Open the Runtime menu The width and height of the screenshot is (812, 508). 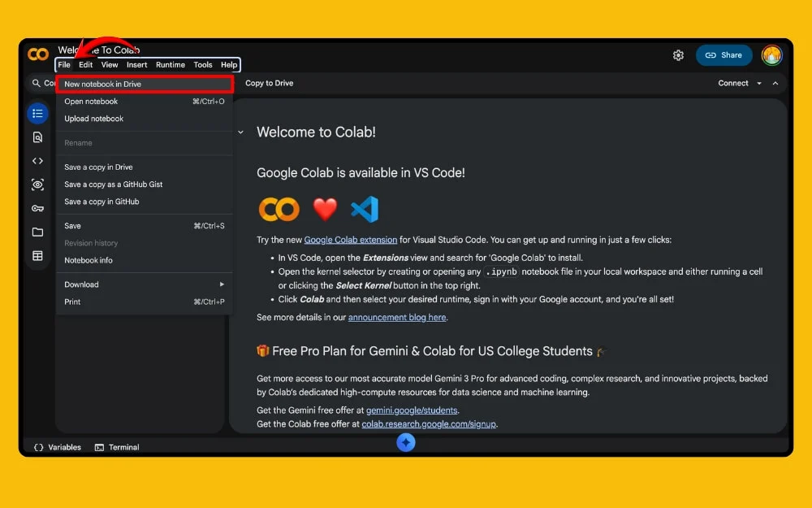tap(171, 64)
